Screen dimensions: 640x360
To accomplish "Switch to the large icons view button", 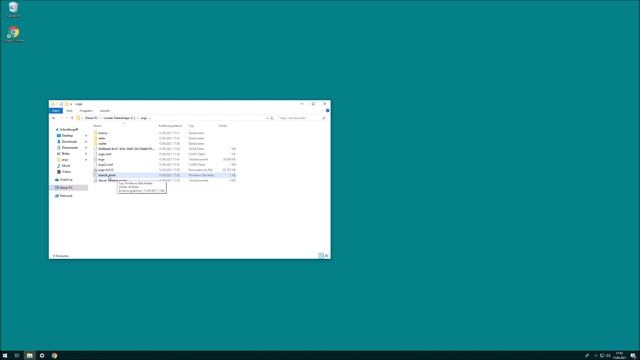I will pyautogui.click(x=326, y=256).
